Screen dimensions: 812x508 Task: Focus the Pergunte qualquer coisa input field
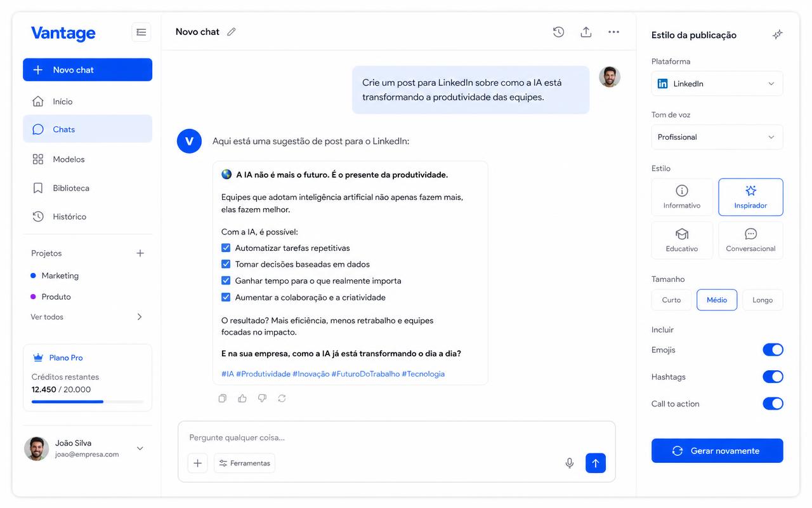[396, 438]
